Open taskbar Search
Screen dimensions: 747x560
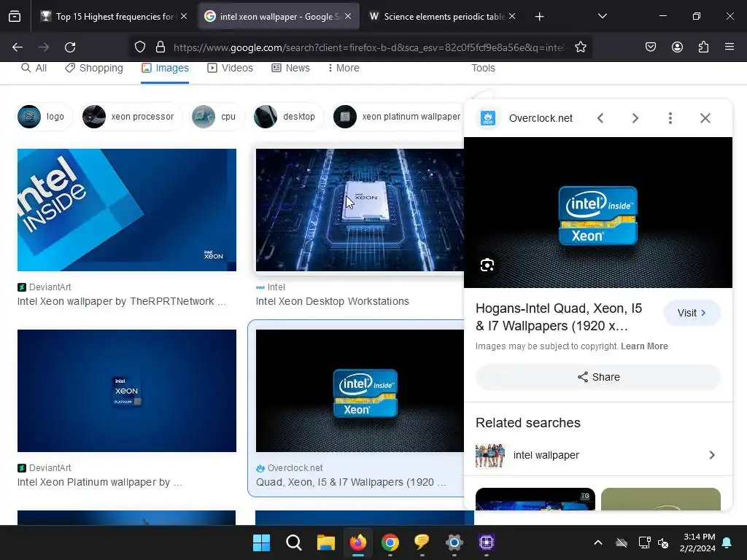click(x=294, y=542)
